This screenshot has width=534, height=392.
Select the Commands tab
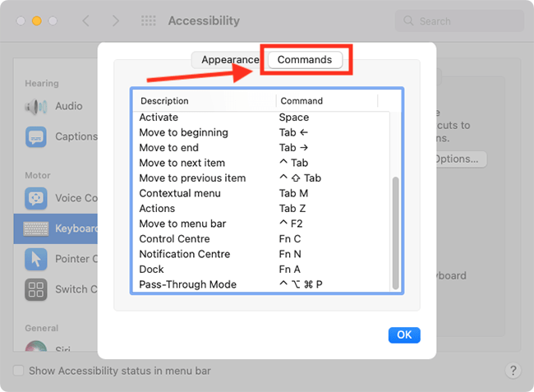[x=305, y=60]
